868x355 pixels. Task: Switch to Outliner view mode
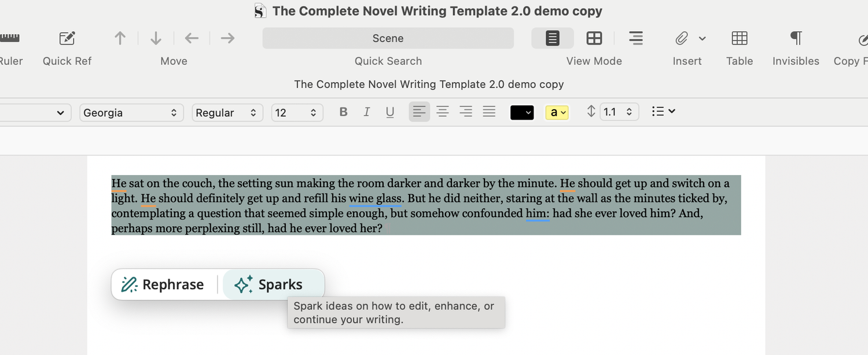635,38
